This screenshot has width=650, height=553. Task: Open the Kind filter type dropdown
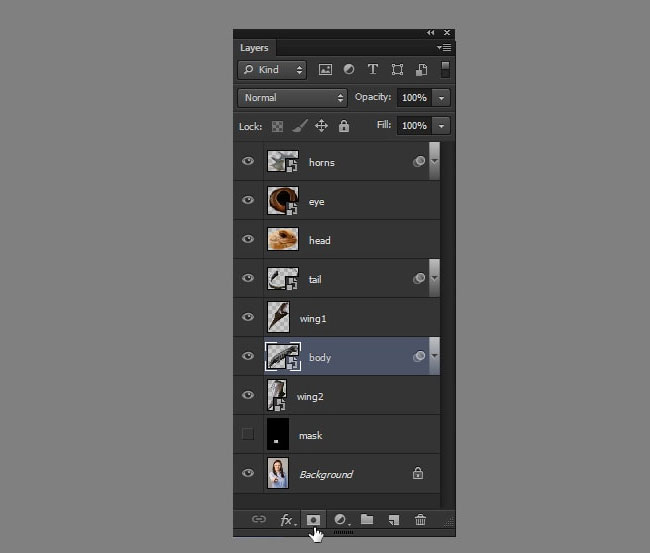tap(272, 70)
